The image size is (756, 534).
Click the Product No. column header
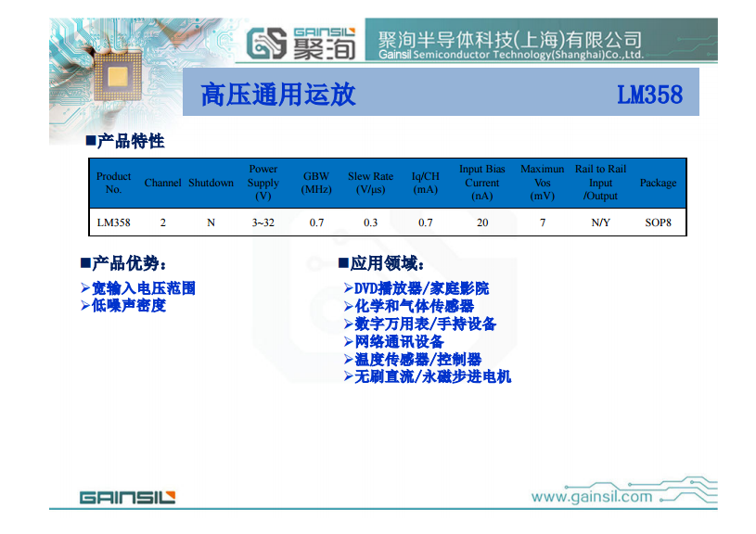coord(114,183)
